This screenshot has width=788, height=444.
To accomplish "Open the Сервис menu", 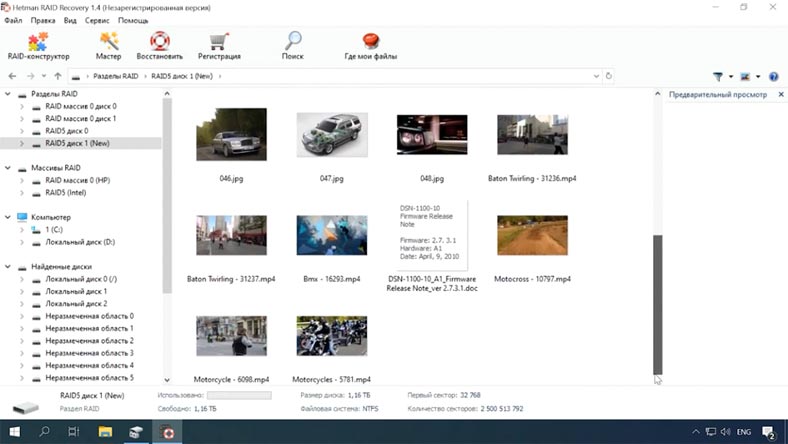I will pos(98,20).
